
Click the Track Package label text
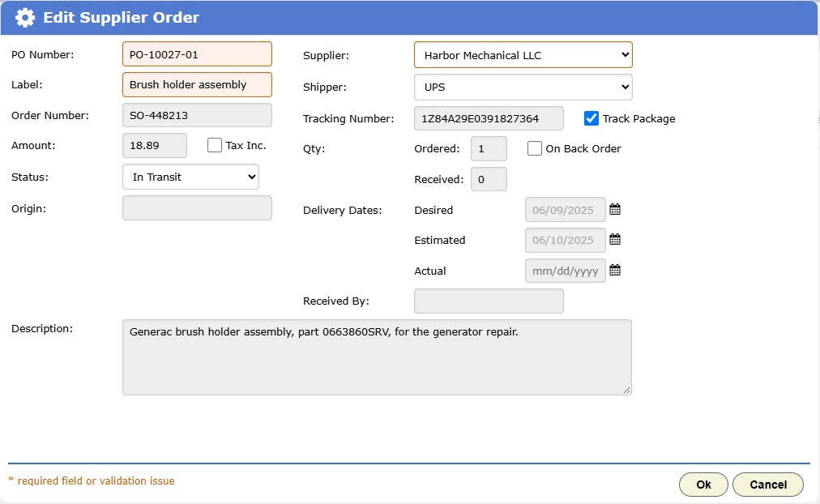click(x=639, y=118)
